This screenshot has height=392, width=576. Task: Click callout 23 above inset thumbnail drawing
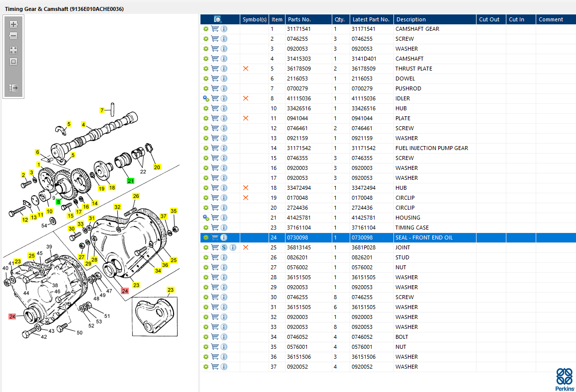coord(170,290)
